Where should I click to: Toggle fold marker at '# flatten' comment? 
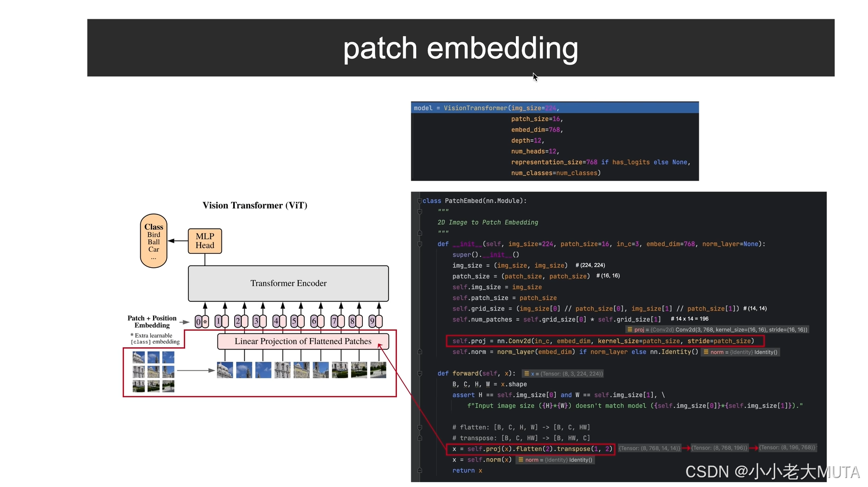[x=419, y=427]
